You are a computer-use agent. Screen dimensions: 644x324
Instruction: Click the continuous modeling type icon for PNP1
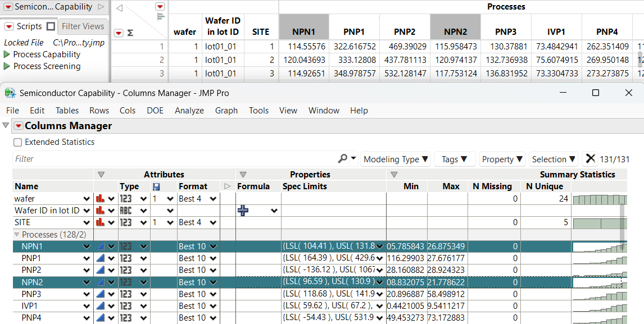tap(102, 258)
